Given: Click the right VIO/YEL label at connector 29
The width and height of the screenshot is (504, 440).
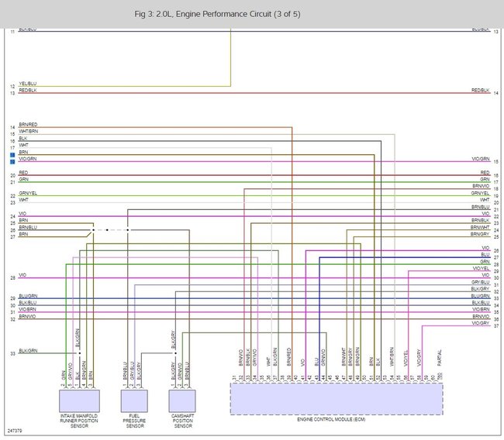Looking at the screenshot, I should [482, 269].
